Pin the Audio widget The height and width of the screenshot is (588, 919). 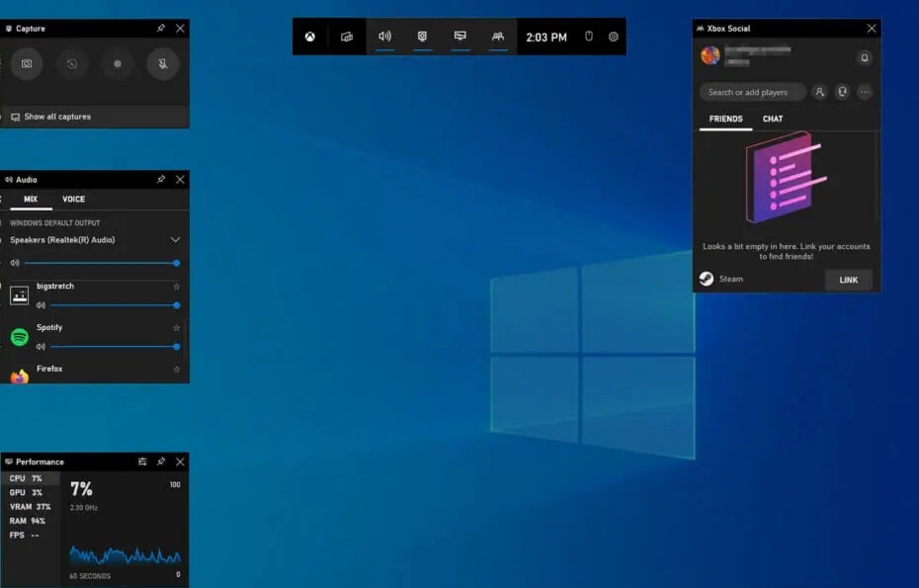161,180
